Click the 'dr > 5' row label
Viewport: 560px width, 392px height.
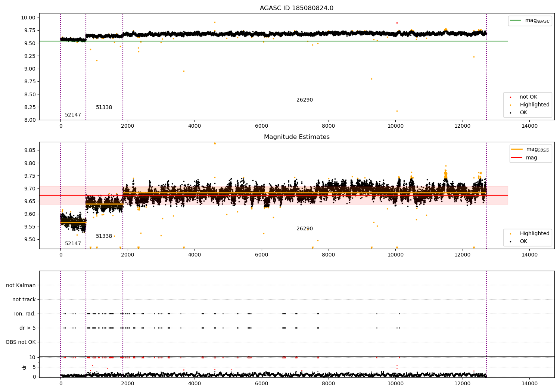pyautogui.click(x=28, y=328)
